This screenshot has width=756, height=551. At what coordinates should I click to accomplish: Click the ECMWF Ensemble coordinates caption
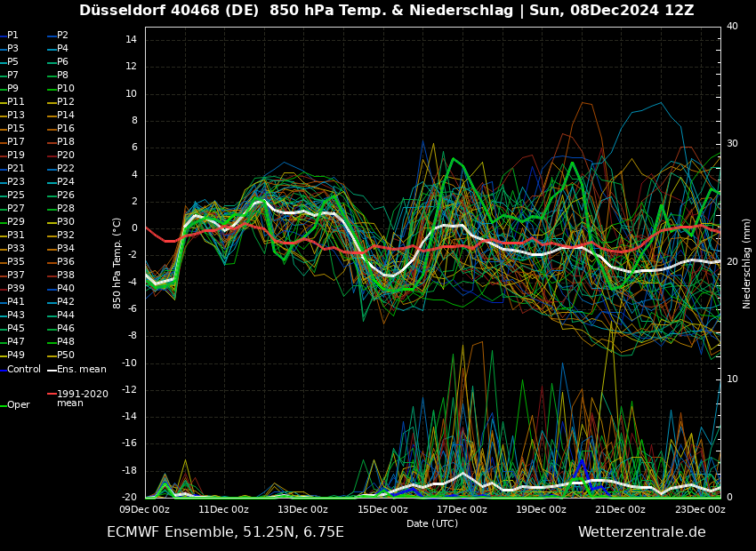click(225, 531)
